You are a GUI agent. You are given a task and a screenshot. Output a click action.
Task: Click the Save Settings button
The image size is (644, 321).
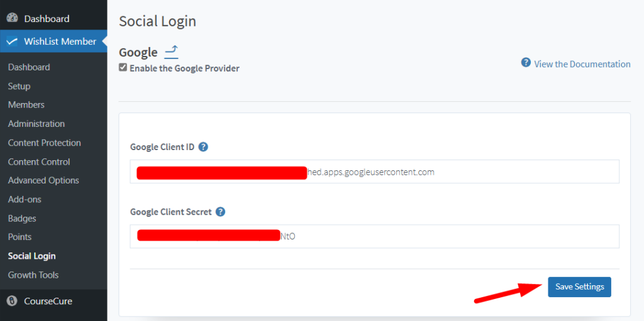pyautogui.click(x=579, y=286)
